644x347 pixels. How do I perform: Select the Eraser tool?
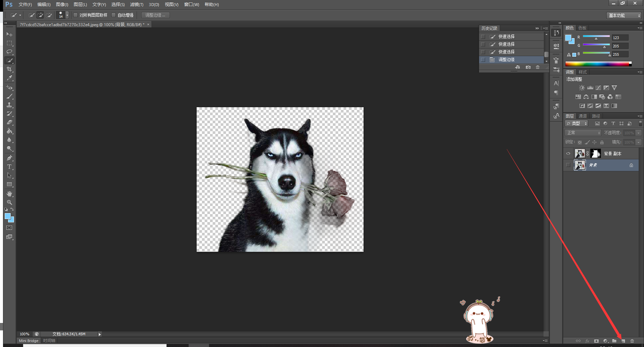tap(9, 122)
